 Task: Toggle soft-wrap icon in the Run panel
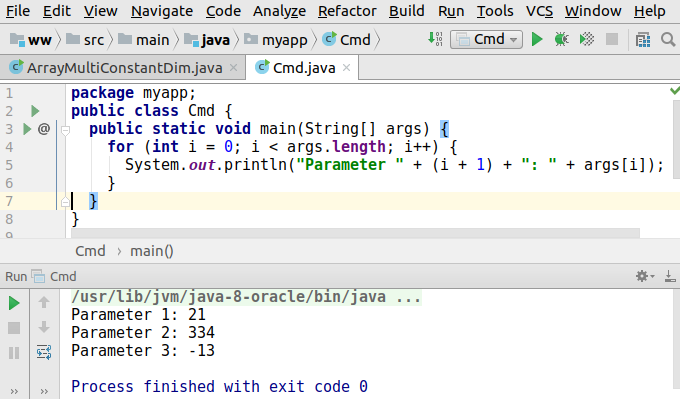click(x=44, y=352)
